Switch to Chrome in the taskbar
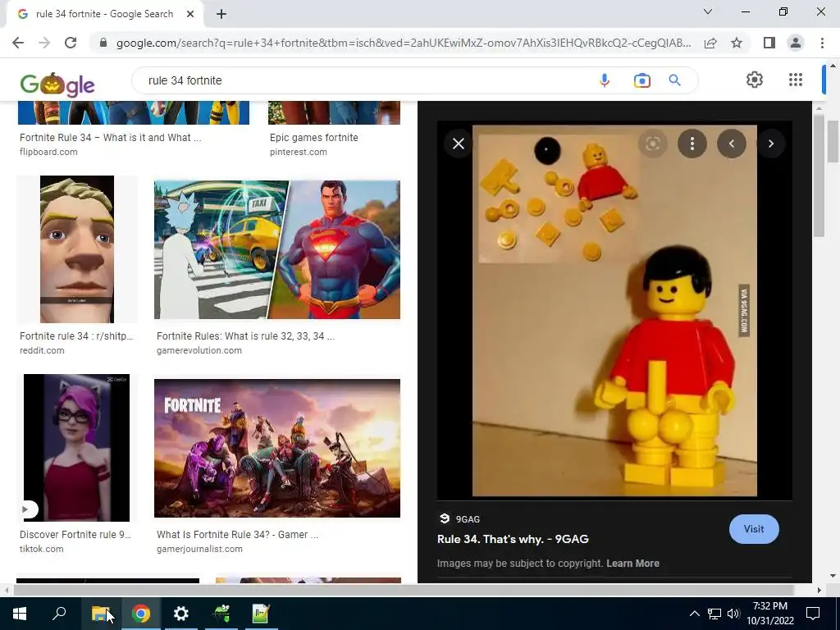 [141, 614]
